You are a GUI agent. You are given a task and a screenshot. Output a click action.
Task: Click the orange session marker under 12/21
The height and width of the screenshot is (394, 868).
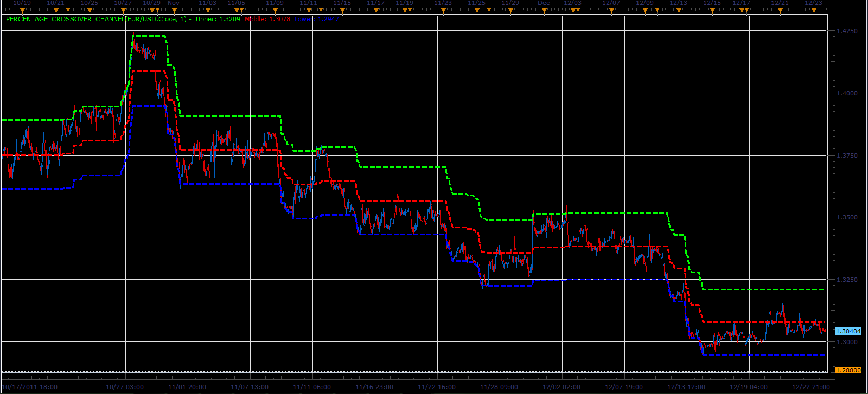(x=780, y=11)
